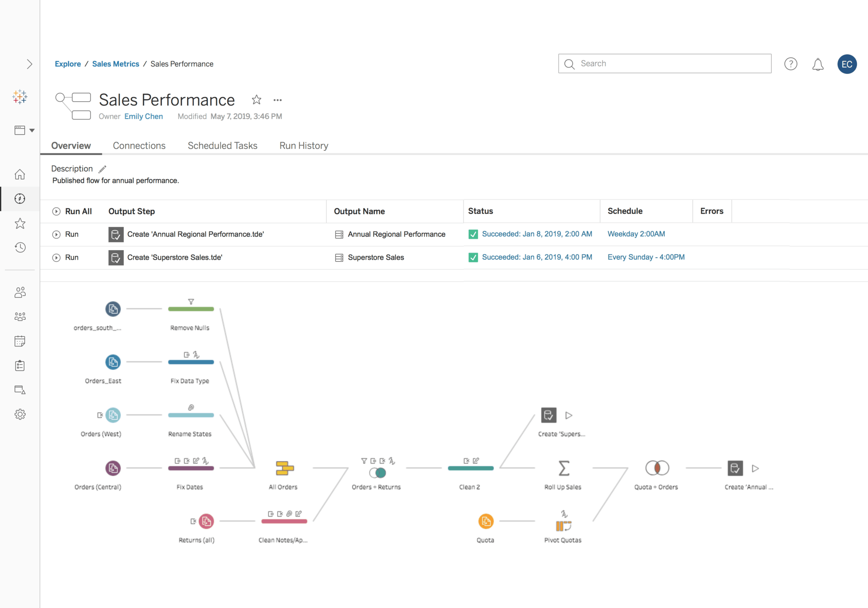Viewport: 868px width, 608px height.
Task: Select the Pivot Quotas step icon
Action: point(563,526)
